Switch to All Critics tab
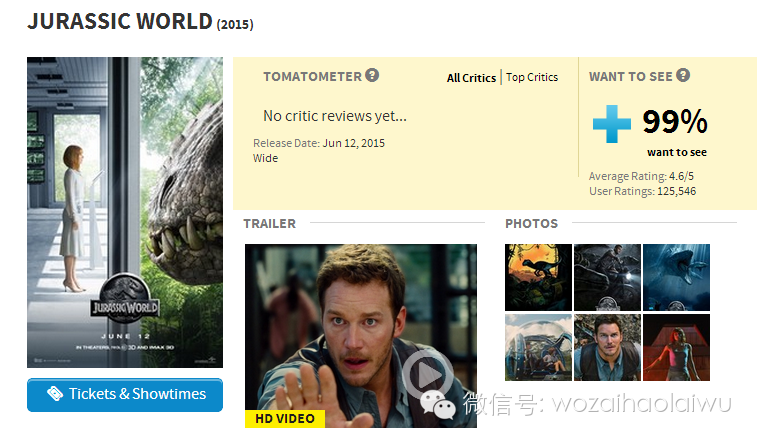The image size is (757, 443). point(471,78)
